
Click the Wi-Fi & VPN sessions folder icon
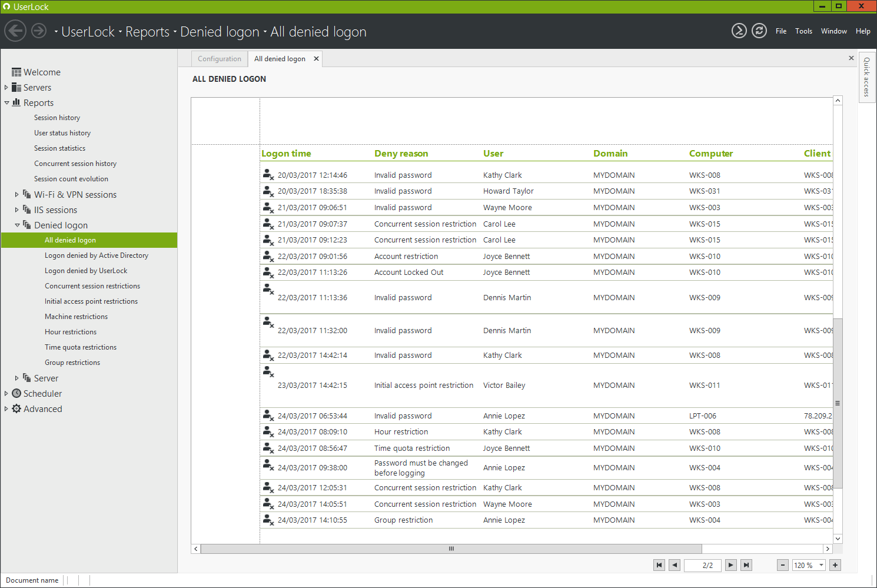(x=26, y=194)
